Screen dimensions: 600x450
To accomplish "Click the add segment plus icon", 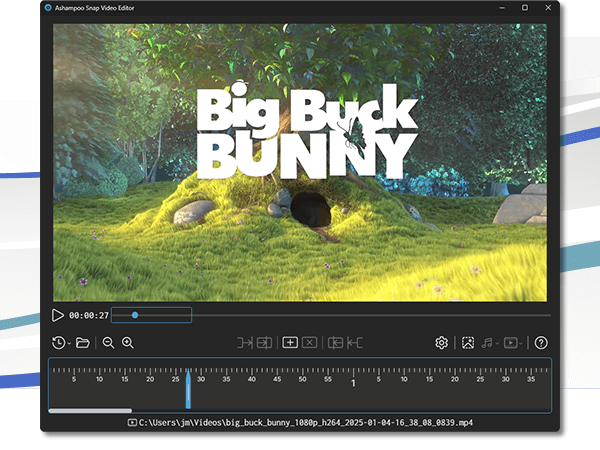I will (290, 343).
